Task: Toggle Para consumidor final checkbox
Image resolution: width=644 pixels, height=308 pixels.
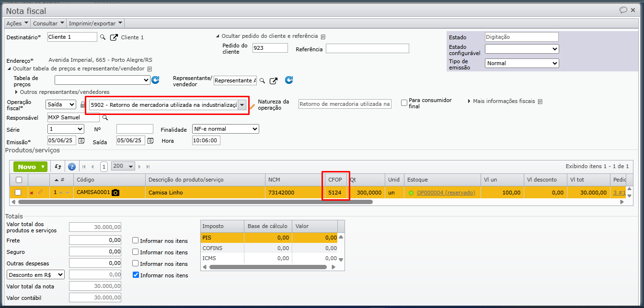Action: 404,103
